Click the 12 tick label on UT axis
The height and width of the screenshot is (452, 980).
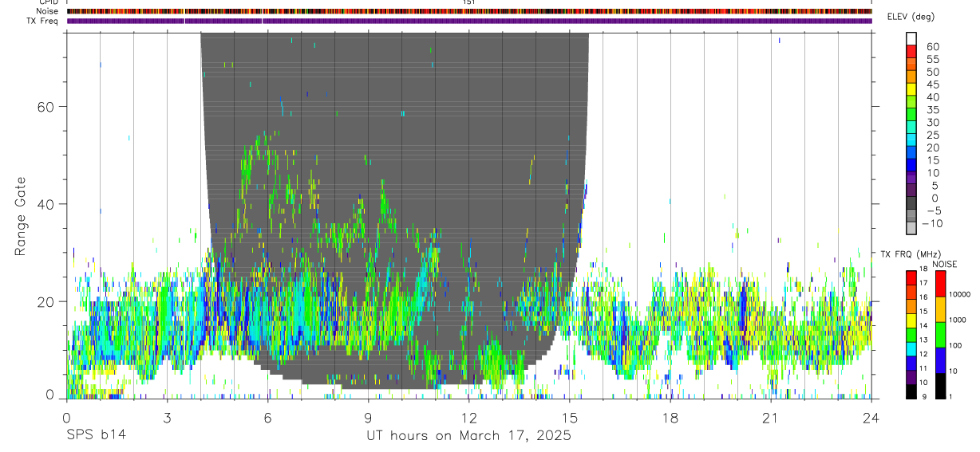tap(469, 418)
